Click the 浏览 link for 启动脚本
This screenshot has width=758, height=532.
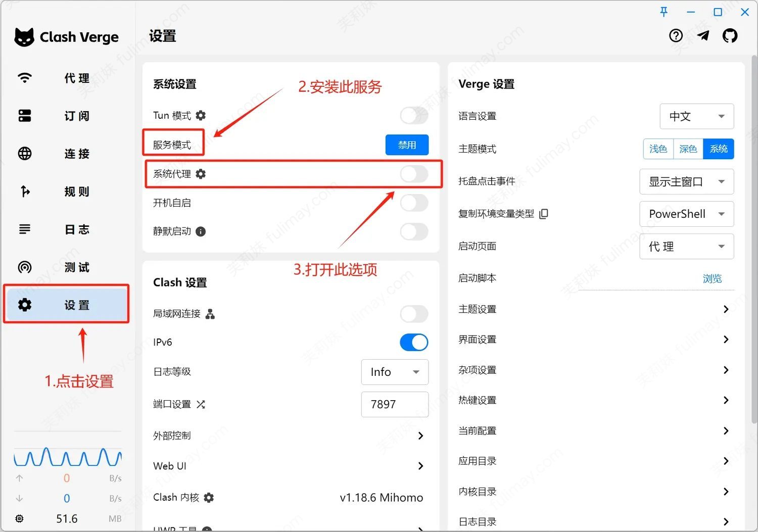(712, 279)
